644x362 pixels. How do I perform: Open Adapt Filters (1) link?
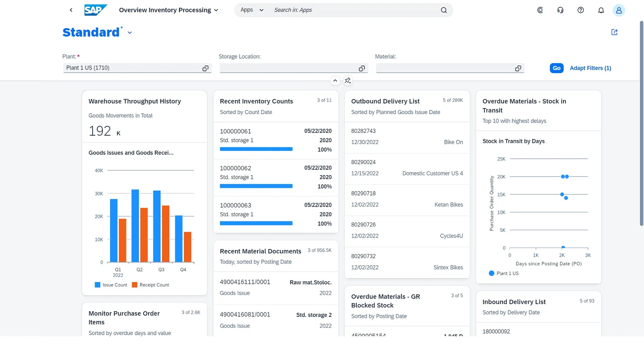click(590, 68)
